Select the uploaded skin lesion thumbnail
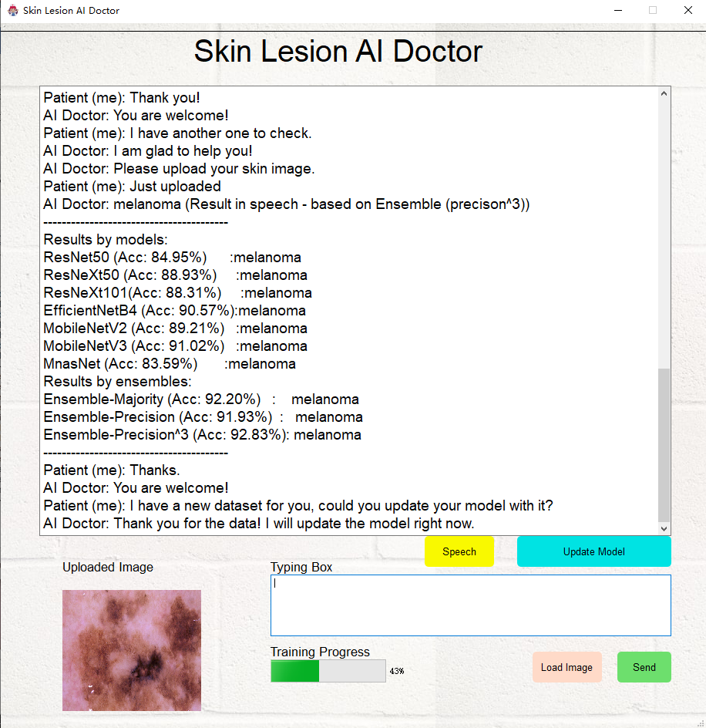The image size is (706, 728). (131, 650)
